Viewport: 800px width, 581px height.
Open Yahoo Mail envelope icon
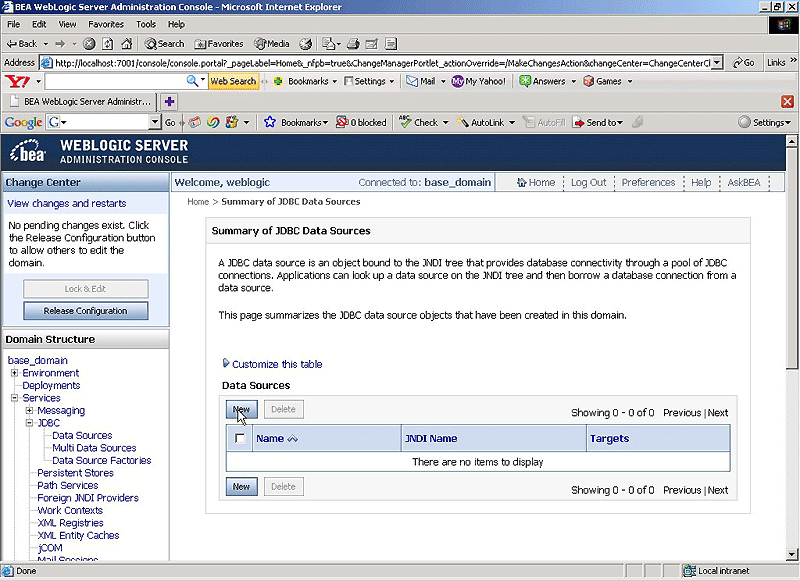click(412, 81)
